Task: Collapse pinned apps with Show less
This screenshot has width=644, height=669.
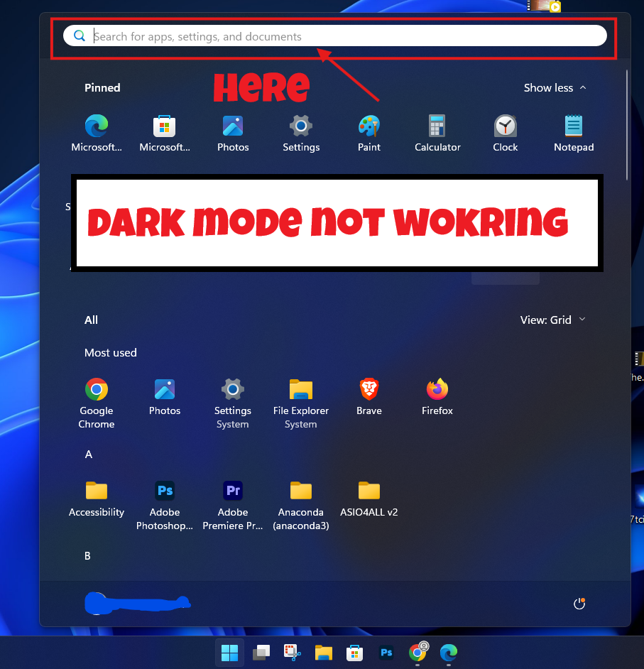Action: coord(555,88)
